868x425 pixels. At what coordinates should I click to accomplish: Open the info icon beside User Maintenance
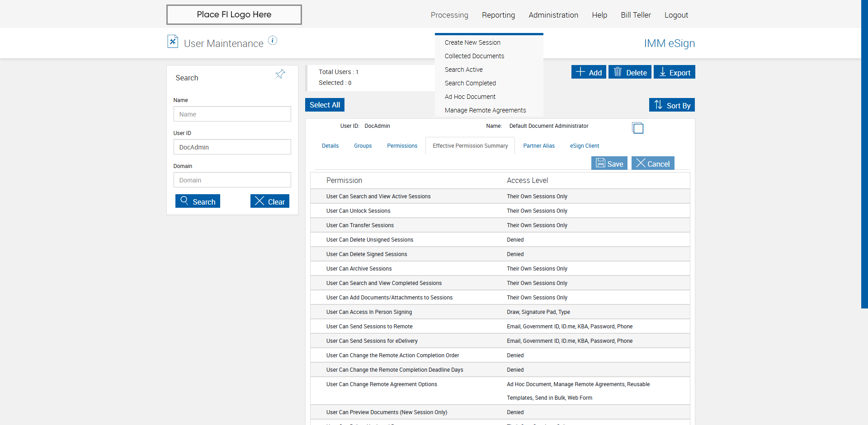[x=273, y=41]
